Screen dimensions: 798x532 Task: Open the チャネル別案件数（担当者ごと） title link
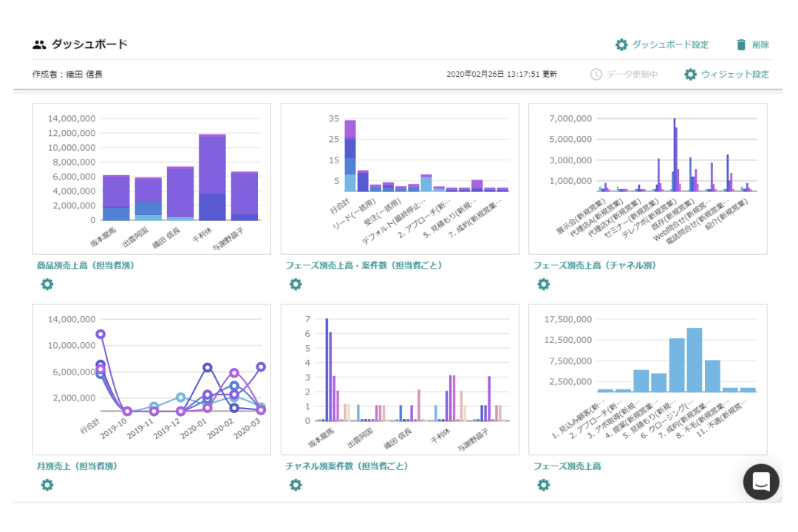pos(347,465)
